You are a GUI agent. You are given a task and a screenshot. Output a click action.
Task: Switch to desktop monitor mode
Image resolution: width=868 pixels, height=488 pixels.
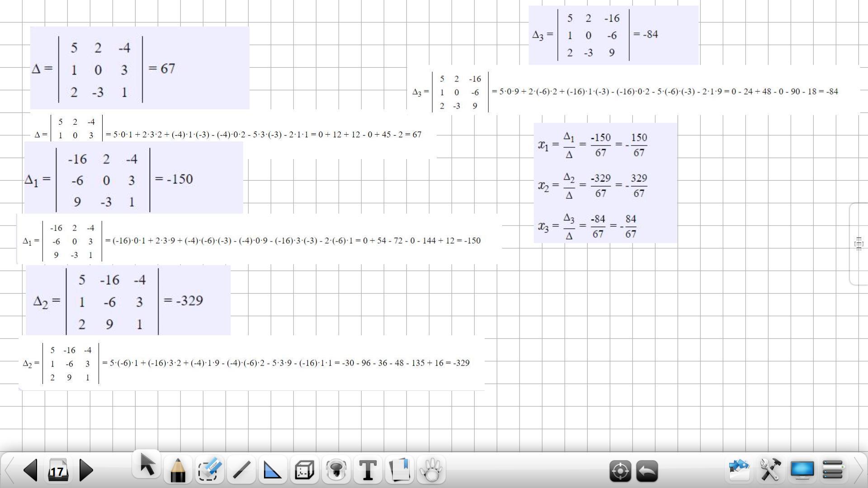(802, 470)
